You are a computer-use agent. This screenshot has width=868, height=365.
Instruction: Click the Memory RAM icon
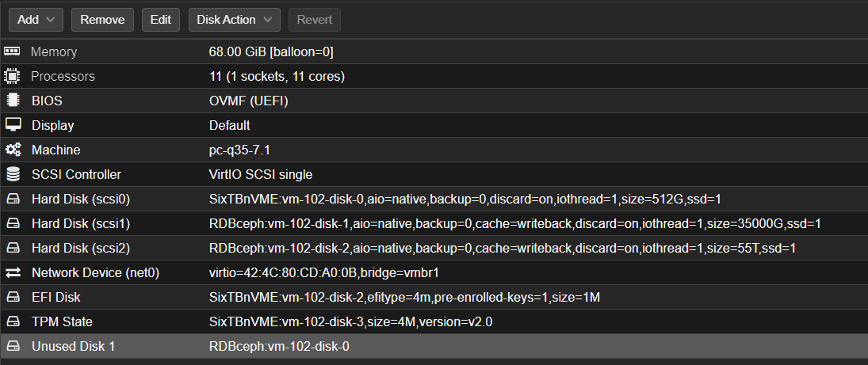[x=12, y=51]
